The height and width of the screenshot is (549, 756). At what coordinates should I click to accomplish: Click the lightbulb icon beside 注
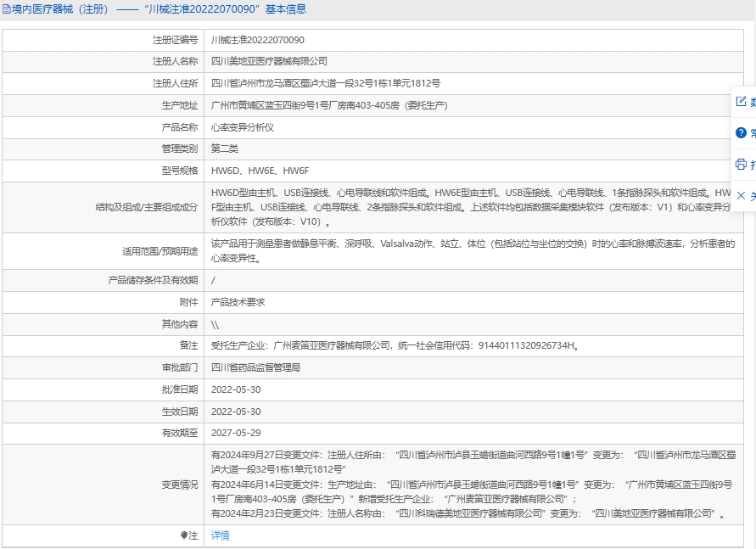pyautogui.click(x=183, y=535)
